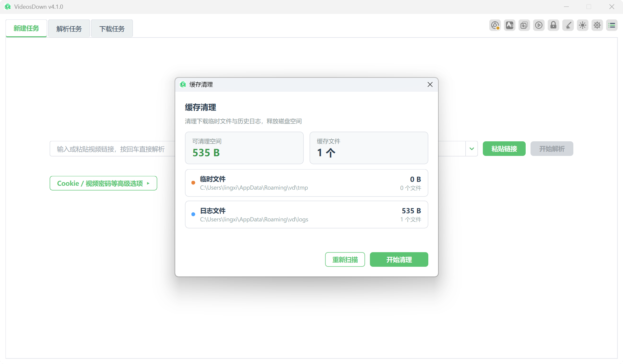Click the blue dot beside 日志文件
Viewport: 623px width, 364px height.
(193, 214)
